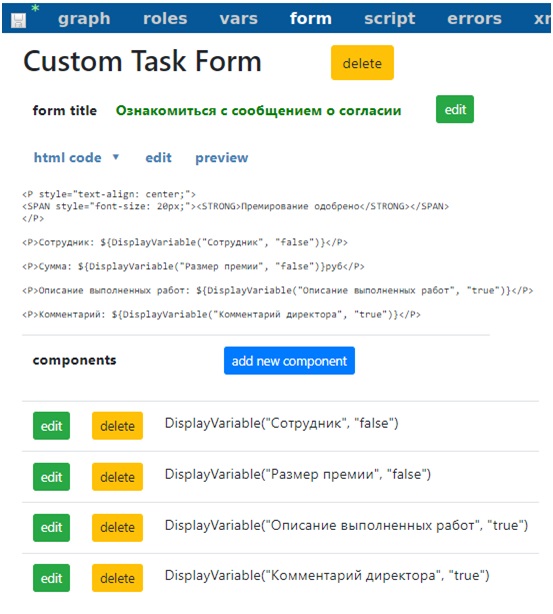The image size is (553, 614).
Task: Delete the Размер премии component
Action: click(x=117, y=477)
